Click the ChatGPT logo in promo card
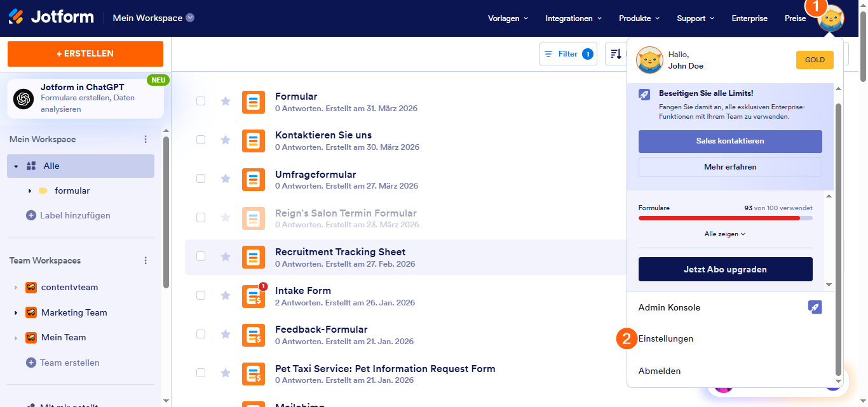The width and height of the screenshot is (868, 407). pyautogui.click(x=24, y=98)
